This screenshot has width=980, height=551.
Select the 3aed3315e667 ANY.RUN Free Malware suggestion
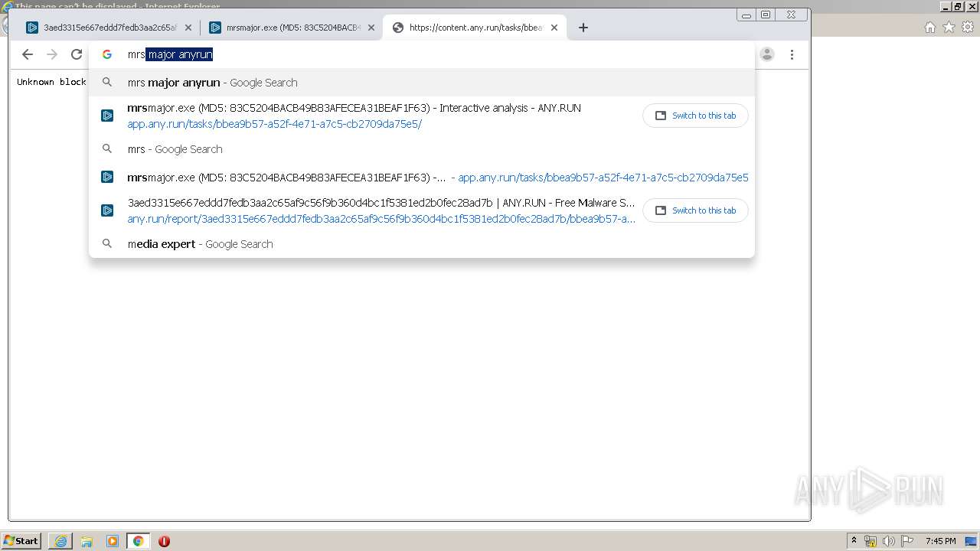381,203
